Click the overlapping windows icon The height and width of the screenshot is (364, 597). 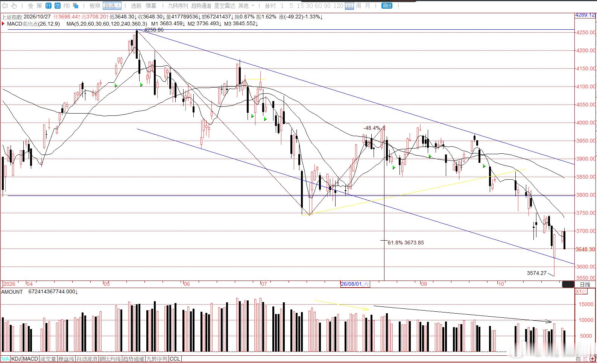(x=75, y=6)
